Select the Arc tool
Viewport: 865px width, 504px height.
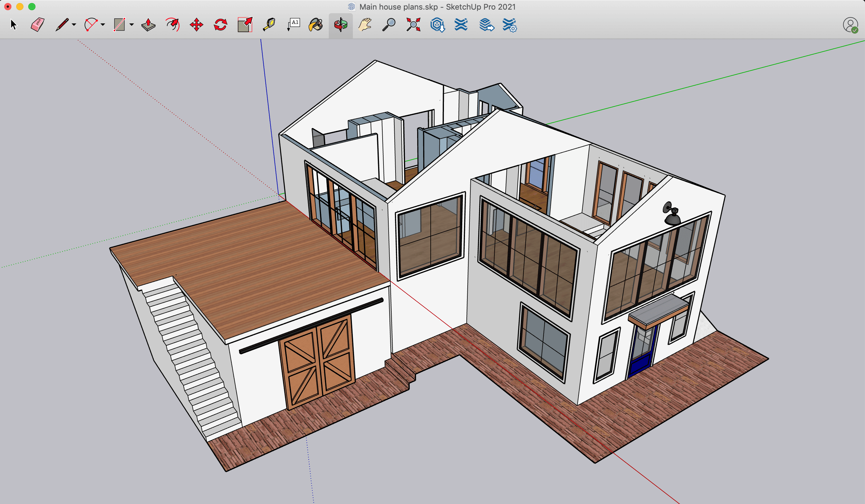(91, 25)
